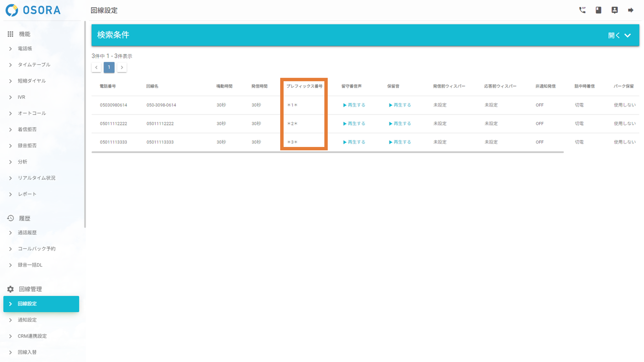Click the grid icon beside 機能
This screenshot has width=644, height=362.
[x=10, y=34]
